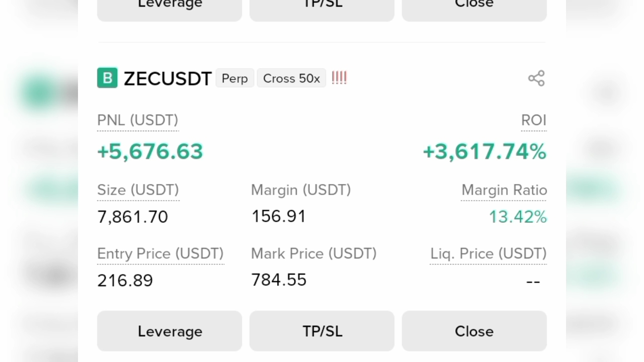Tap Entry Price (USDT) label
Viewport: 644px width, 362px height.
click(160, 253)
